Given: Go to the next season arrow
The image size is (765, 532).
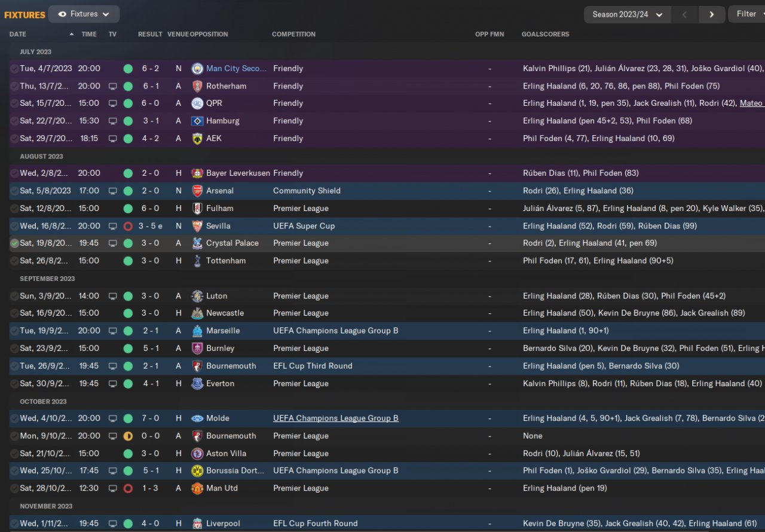Looking at the screenshot, I should pos(711,14).
